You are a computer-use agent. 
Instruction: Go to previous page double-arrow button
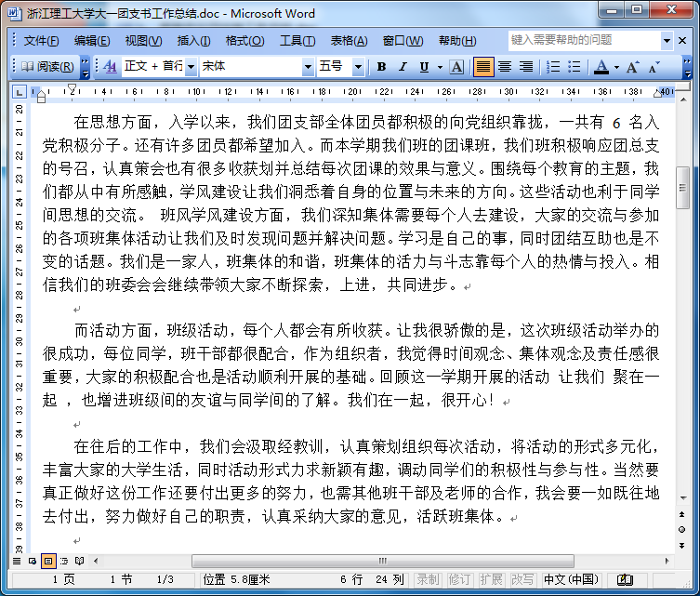(x=682, y=515)
